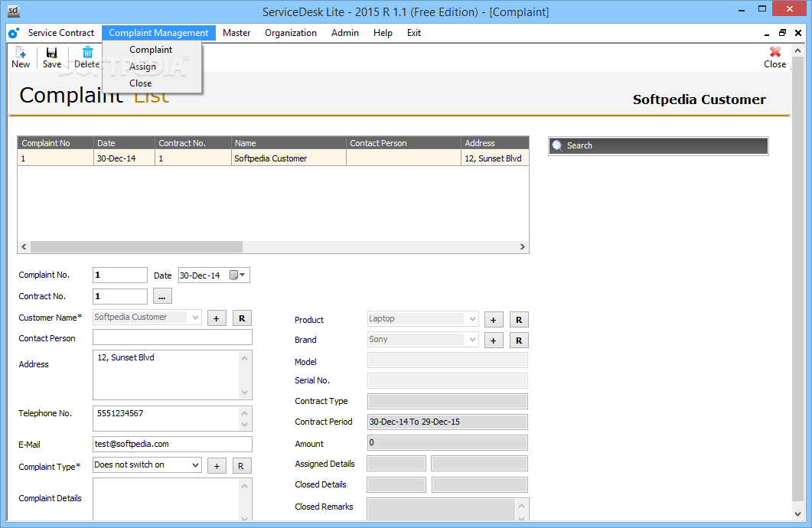812x528 pixels.
Task: Browse contracts with the ellipsis button
Action: pyautogui.click(x=162, y=297)
